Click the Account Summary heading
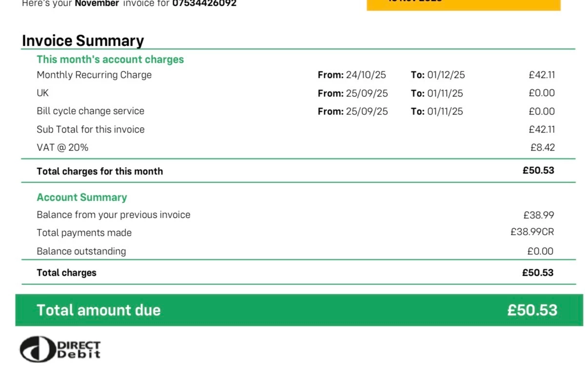 click(82, 197)
